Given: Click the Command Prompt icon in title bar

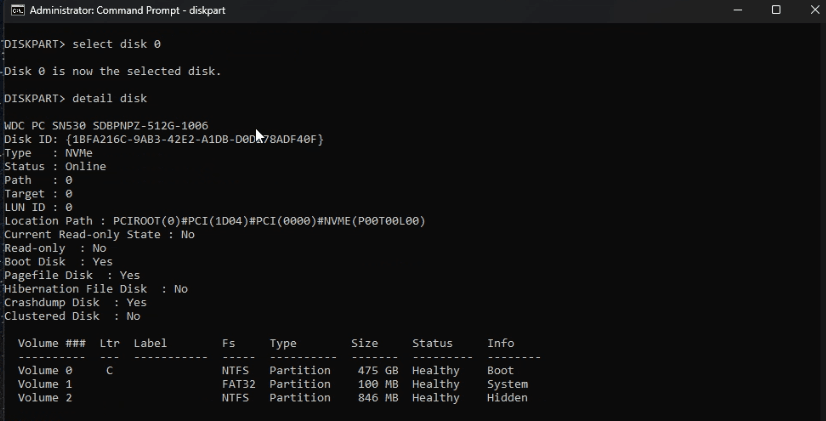Looking at the screenshot, I should pos(15,10).
